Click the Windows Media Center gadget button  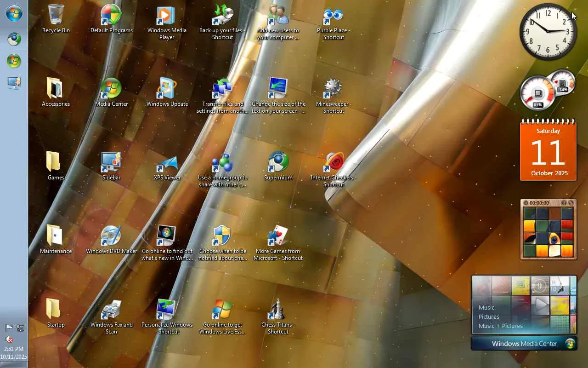coord(524,344)
